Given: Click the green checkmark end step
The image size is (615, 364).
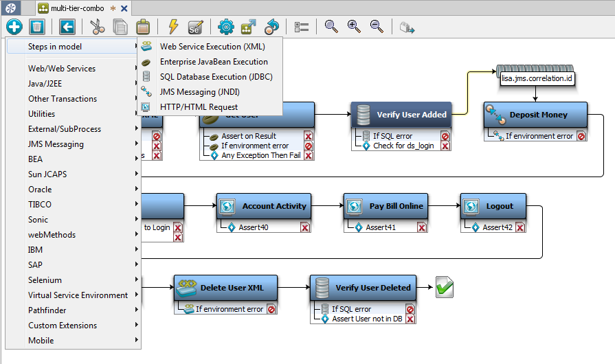Looking at the screenshot, I should [444, 288].
